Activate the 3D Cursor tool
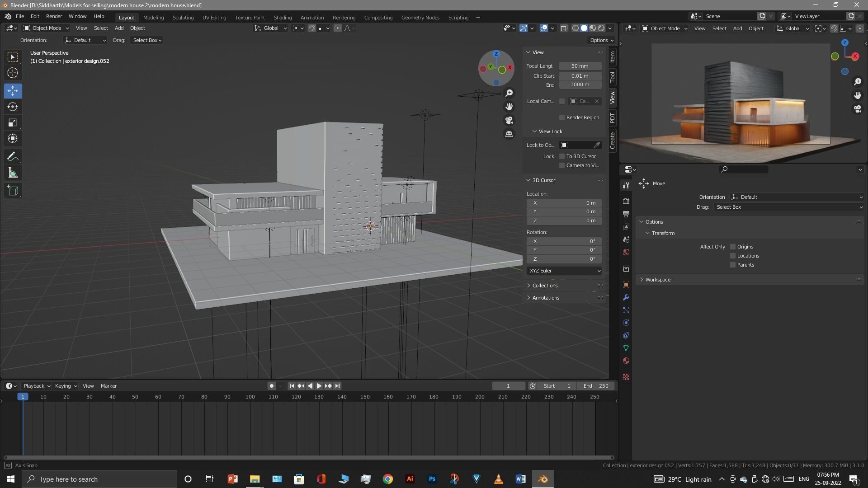This screenshot has height=488, width=868. pos(13,73)
